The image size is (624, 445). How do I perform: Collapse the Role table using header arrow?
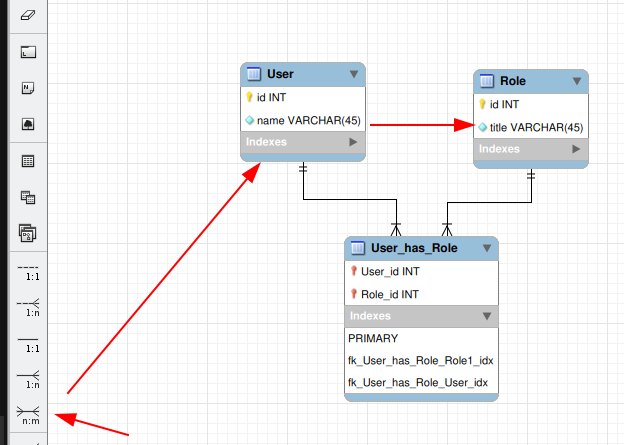576,81
